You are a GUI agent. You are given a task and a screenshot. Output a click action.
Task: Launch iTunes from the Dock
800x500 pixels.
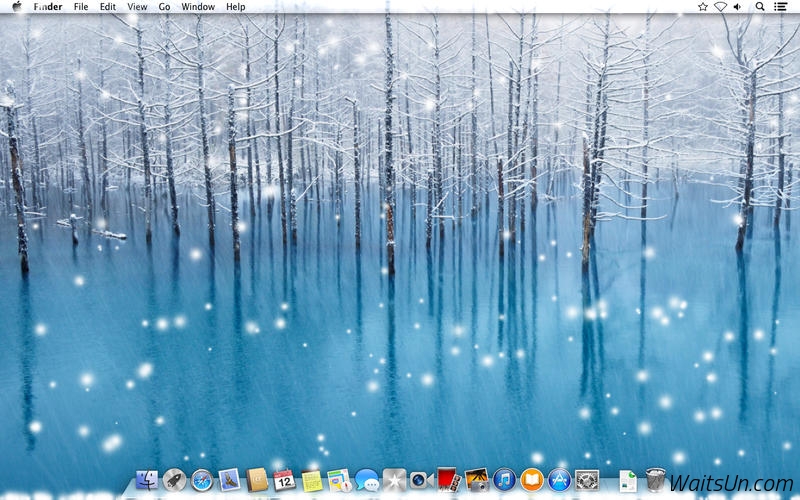point(505,480)
